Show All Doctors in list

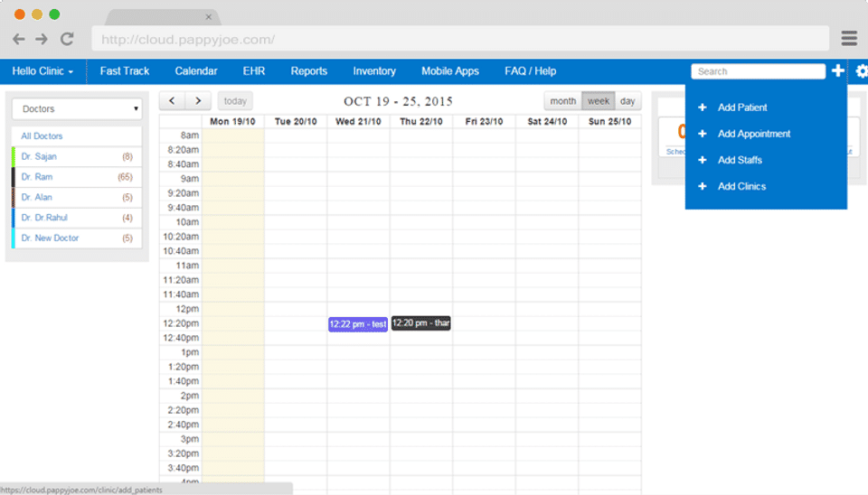click(x=77, y=136)
